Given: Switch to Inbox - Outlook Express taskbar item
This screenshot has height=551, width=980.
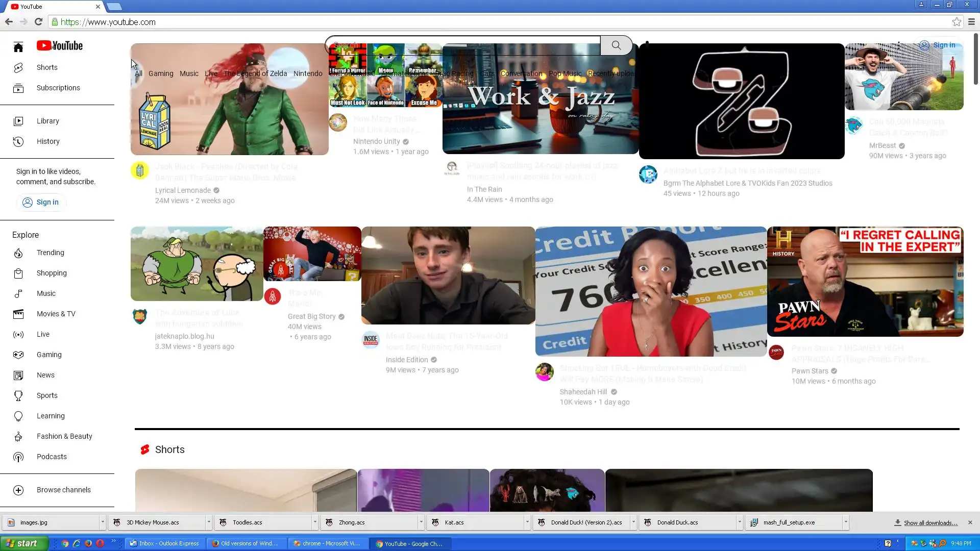Looking at the screenshot, I should point(165,543).
